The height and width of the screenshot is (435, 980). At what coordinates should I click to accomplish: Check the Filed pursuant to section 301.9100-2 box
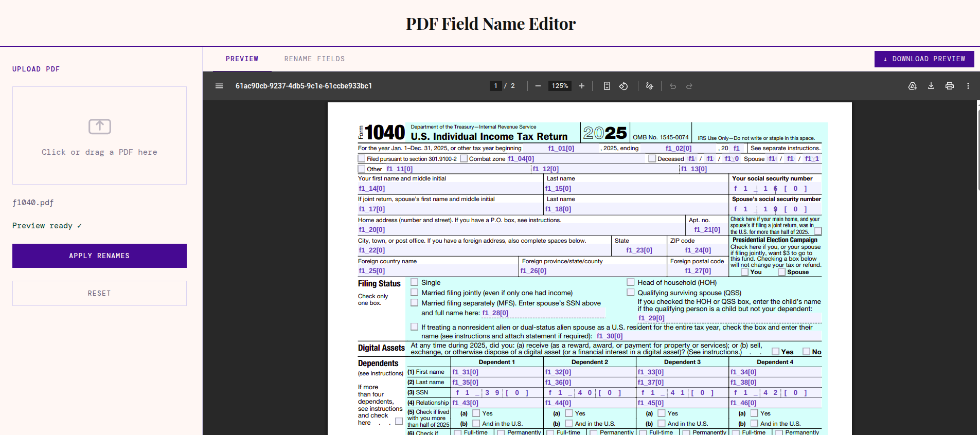click(362, 158)
